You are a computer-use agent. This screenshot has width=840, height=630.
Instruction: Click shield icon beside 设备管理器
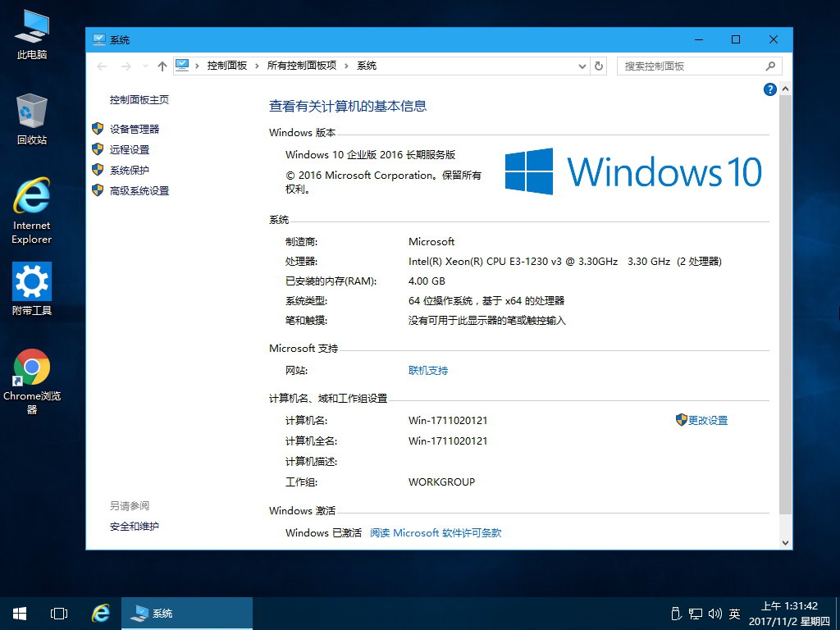[x=98, y=129]
